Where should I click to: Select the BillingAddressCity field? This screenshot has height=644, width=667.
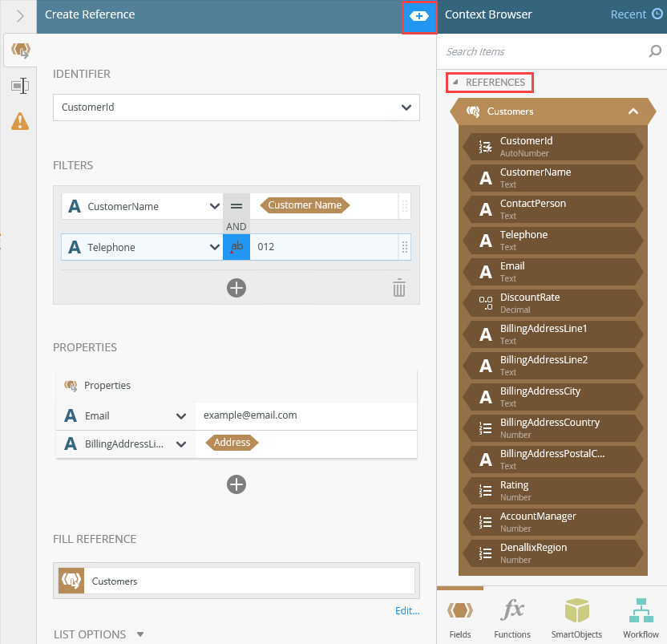coord(552,397)
